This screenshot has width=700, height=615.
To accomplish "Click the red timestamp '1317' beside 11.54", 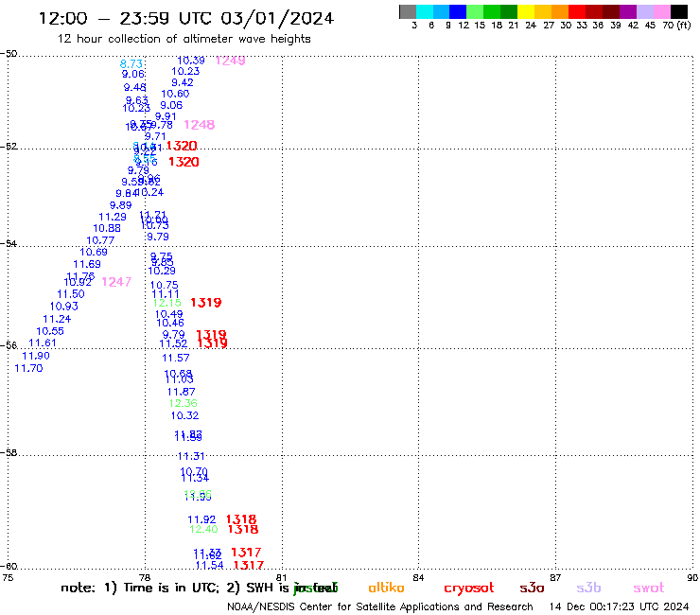I will [x=248, y=566].
